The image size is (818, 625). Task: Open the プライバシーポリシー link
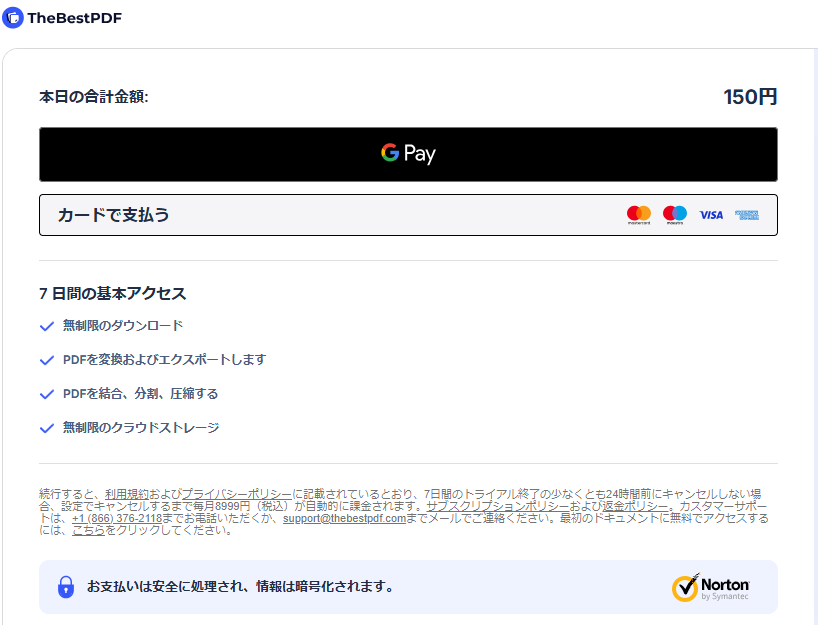[x=237, y=494]
